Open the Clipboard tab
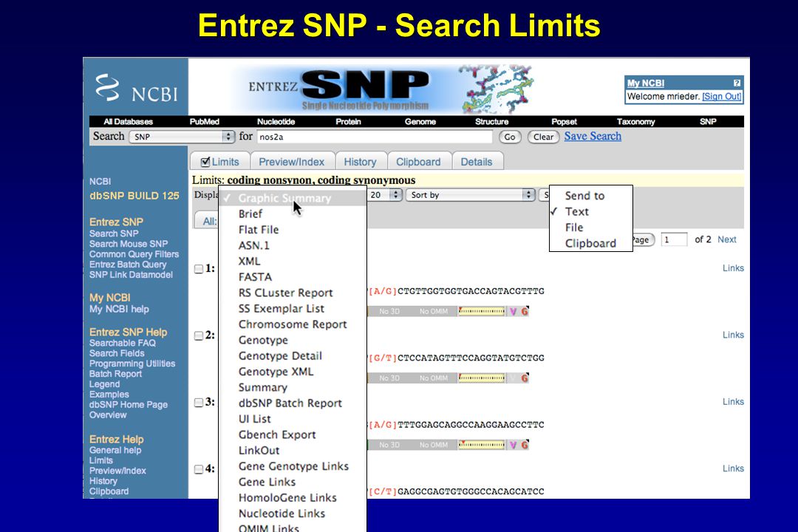The width and height of the screenshot is (798, 532). point(418,162)
